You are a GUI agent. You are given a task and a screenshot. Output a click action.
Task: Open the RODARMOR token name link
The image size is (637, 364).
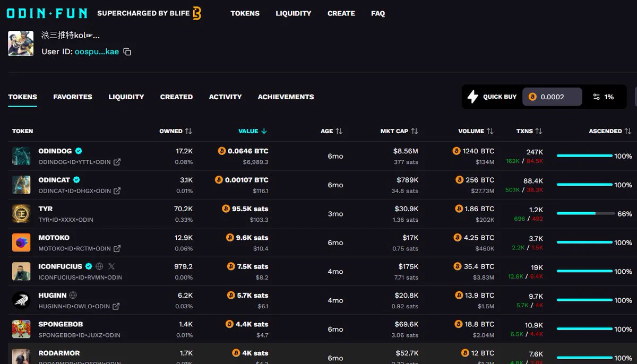pos(59,353)
